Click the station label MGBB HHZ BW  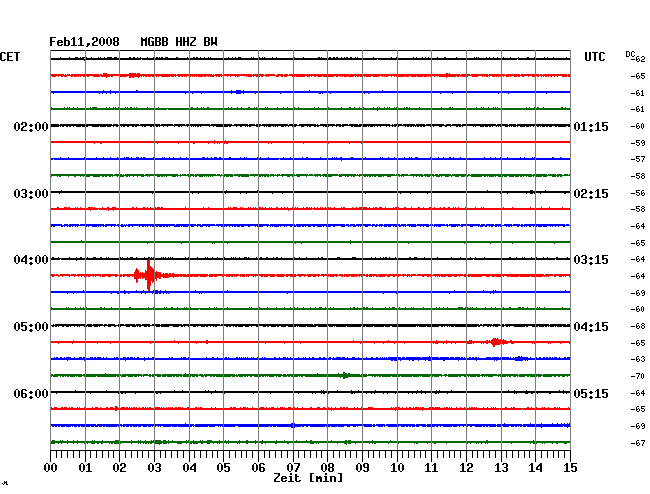click(179, 42)
